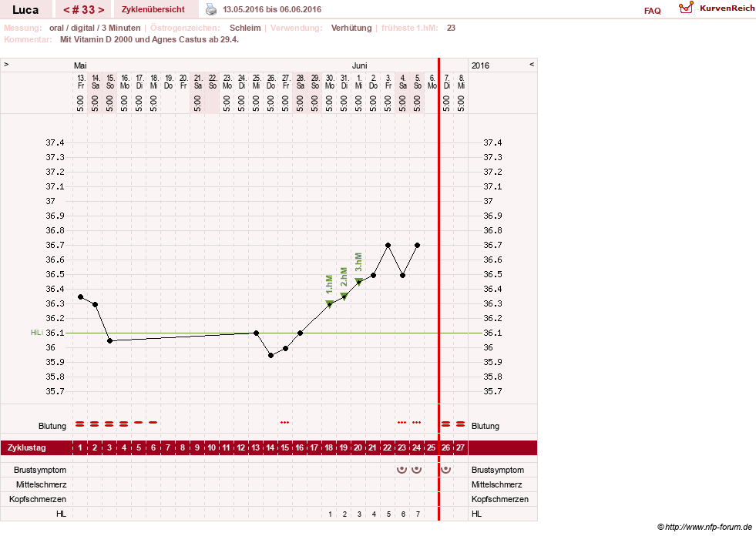Click the Mittelschmerz label on the left

pos(41,484)
